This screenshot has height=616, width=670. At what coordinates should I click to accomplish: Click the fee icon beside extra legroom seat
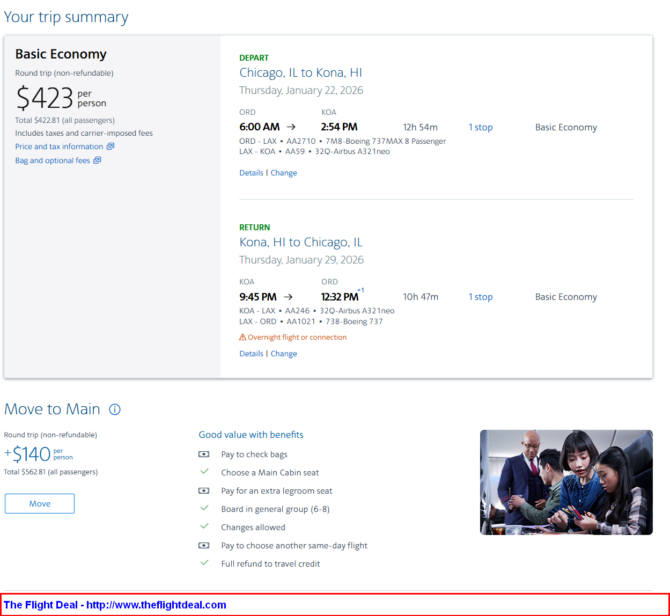coord(204,491)
